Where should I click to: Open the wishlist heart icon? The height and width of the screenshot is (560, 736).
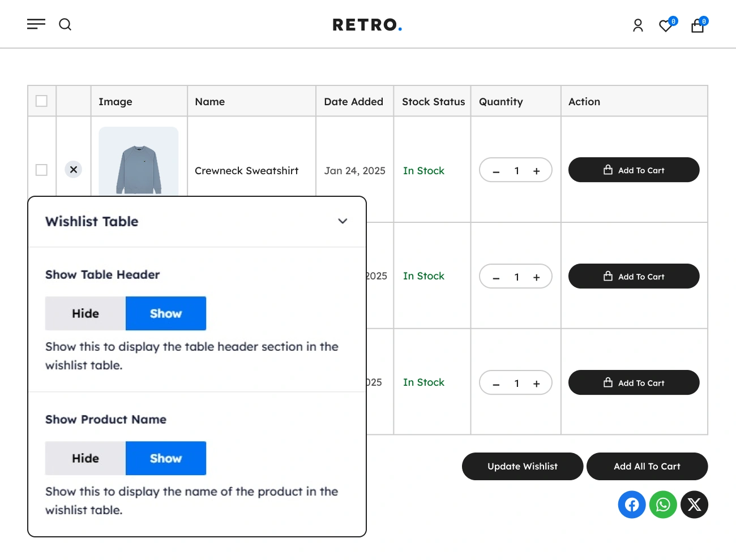click(x=666, y=25)
